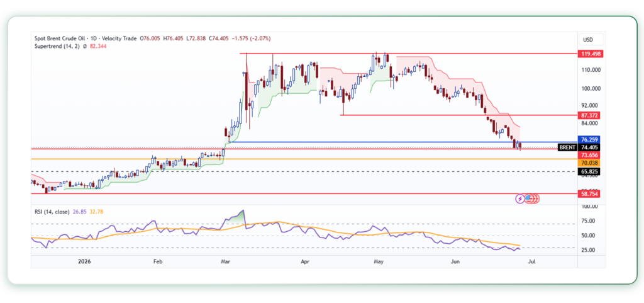The height and width of the screenshot is (303, 644).
Task: Open the US flag economic event marker
Action: click(x=528, y=198)
